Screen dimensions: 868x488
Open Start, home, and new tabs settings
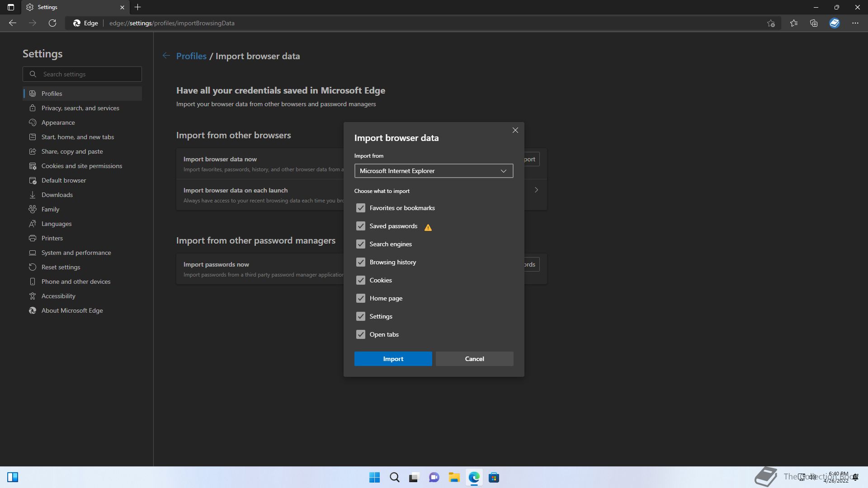coord(82,137)
